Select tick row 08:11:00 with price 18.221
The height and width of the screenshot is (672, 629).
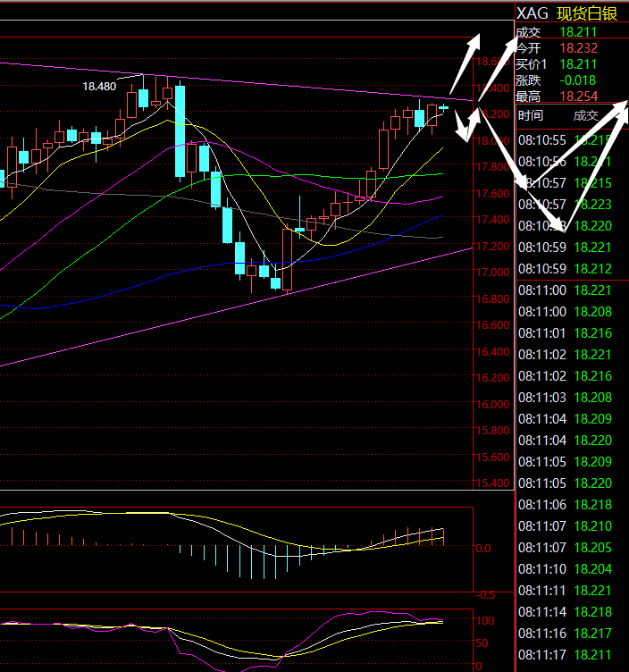point(566,290)
